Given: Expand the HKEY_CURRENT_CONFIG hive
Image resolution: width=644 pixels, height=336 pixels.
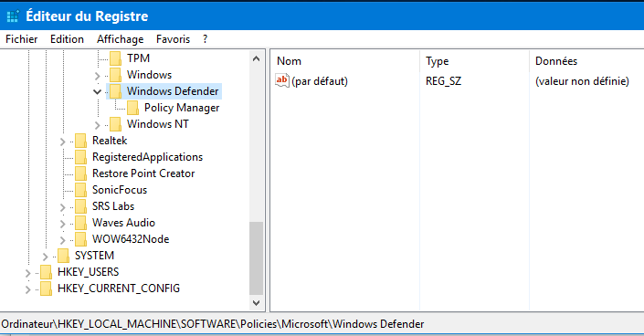Looking at the screenshot, I should pyautogui.click(x=27, y=289).
